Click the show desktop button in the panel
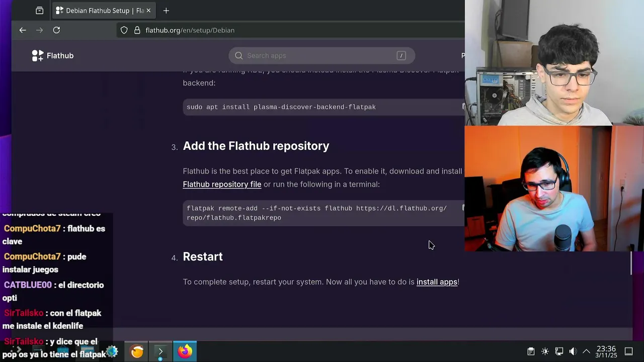 (629, 351)
